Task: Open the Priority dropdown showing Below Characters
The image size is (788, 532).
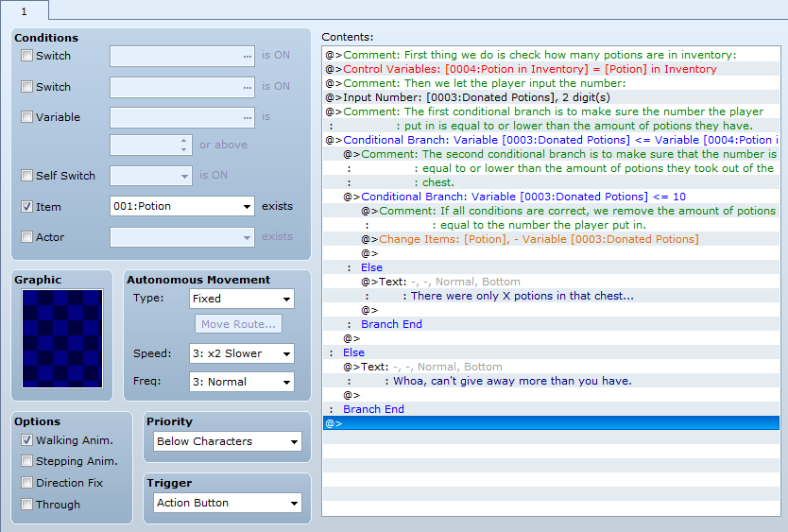Action: coord(225,441)
